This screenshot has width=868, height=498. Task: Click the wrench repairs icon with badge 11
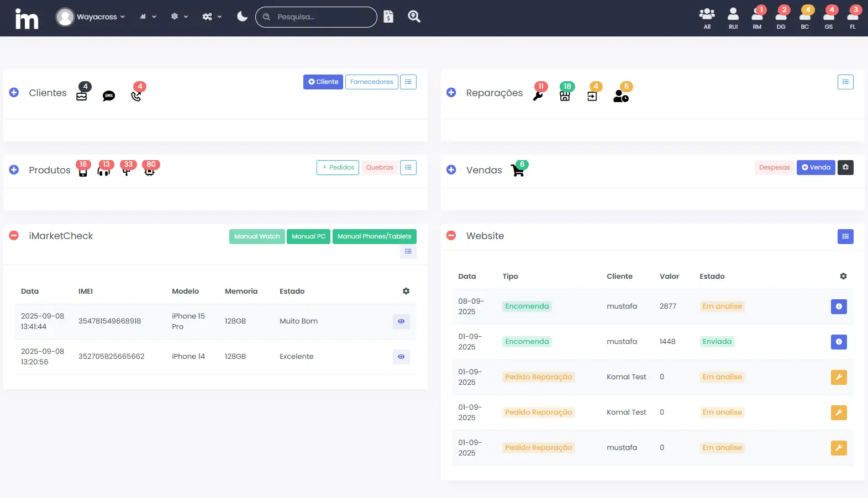click(538, 96)
